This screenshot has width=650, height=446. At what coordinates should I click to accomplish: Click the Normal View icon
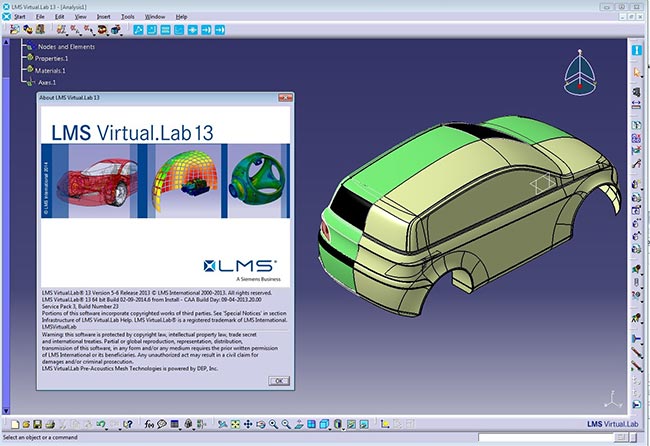pyautogui.click(x=299, y=424)
